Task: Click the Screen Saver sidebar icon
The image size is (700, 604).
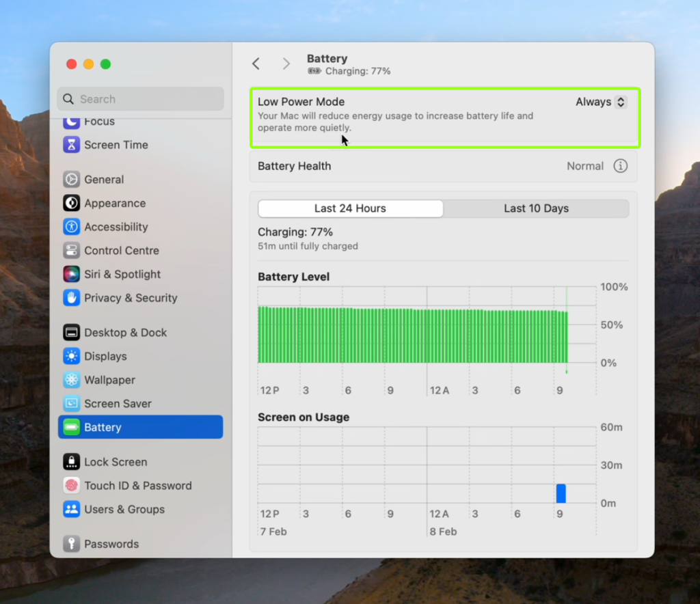Action: 72,403
